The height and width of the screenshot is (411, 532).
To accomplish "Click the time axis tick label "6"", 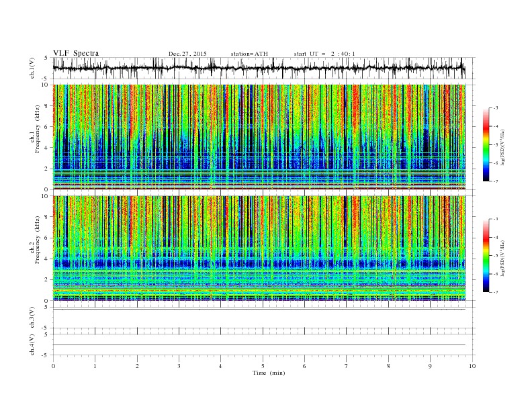I will [x=304, y=366].
